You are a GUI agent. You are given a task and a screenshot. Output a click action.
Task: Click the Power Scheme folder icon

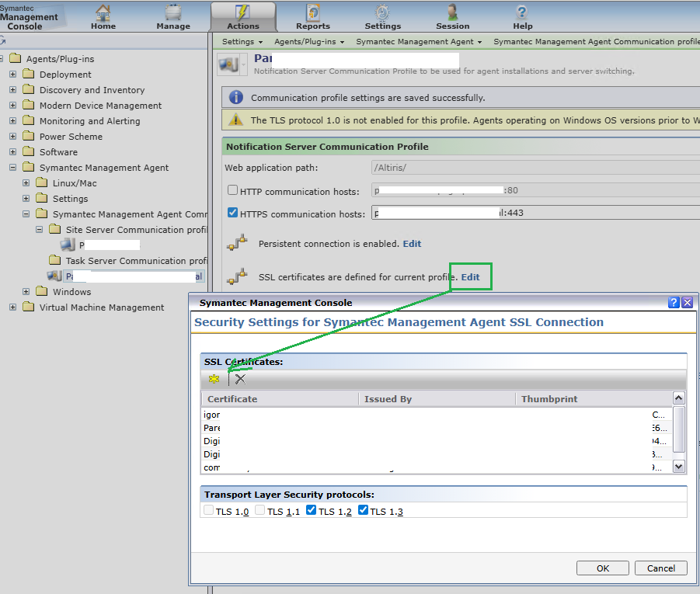[29, 136]
